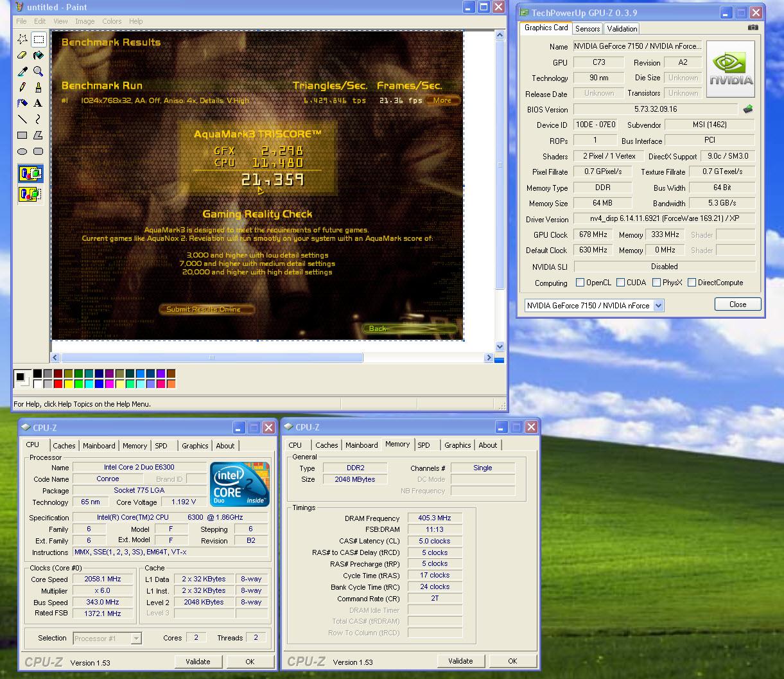This screenshot has width=784, height=679.
Task: Pick the Eraser tool in Paint
Action: click(22, 55)
